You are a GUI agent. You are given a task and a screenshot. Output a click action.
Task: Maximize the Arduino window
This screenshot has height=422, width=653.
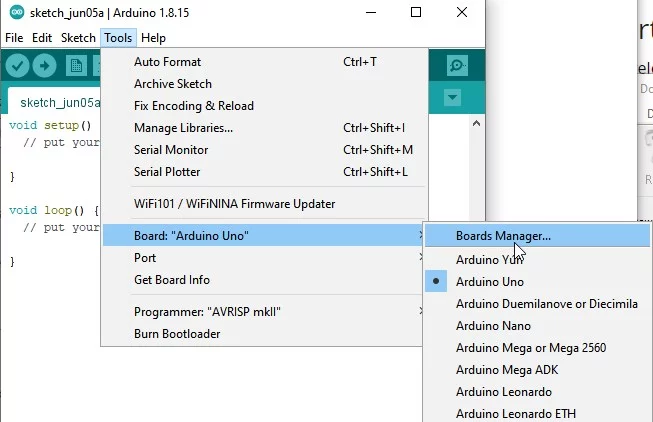[416, 12]
